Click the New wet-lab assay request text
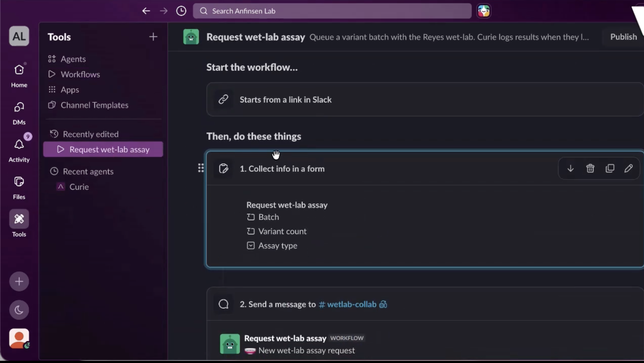This screenshot has height=363, width=644. click(306, 350)
